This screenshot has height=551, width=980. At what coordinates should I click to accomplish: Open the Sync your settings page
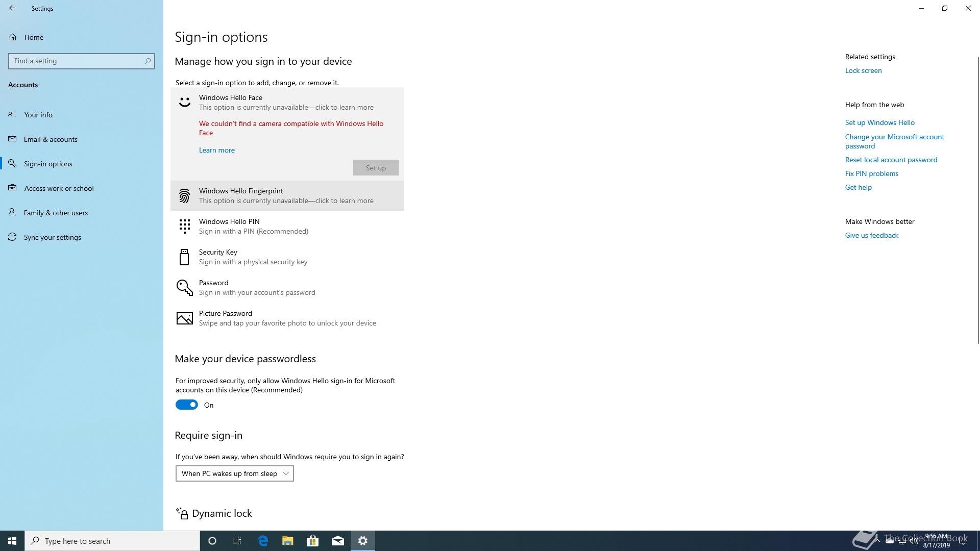point(82,237)
